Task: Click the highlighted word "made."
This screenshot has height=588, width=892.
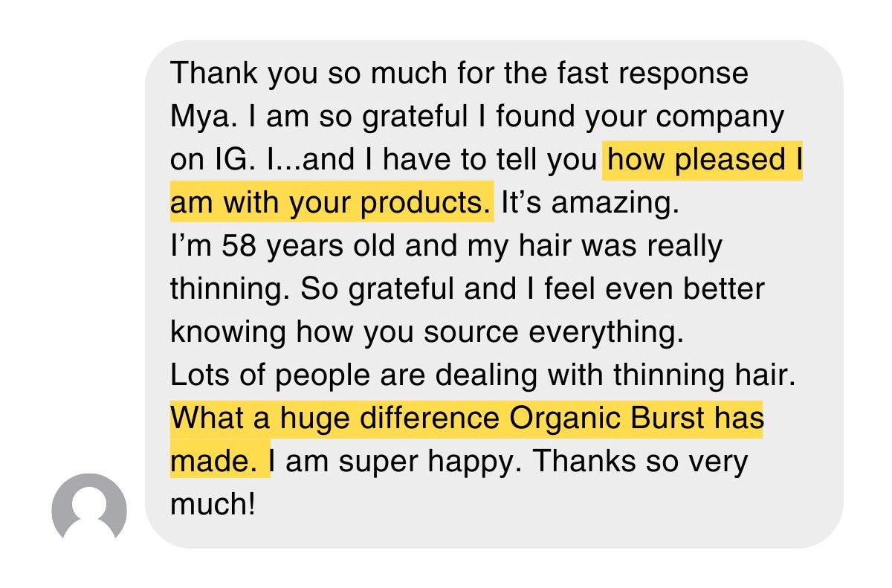Action: coord(220,461)
